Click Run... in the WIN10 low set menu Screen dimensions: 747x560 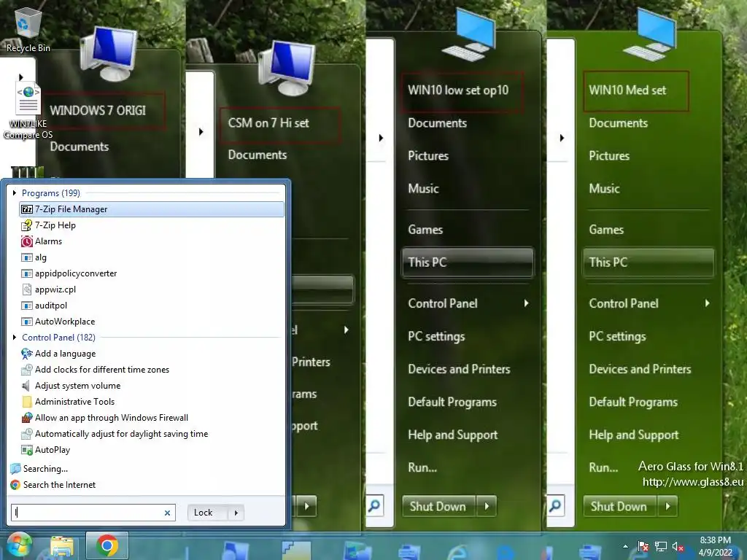pyautogui.click(x=422, y=467)
